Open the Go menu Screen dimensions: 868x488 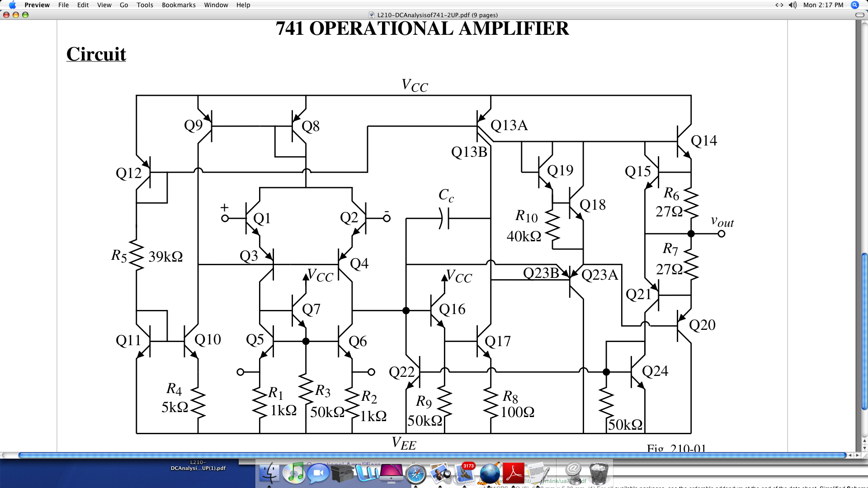click(x=124, y=5)
